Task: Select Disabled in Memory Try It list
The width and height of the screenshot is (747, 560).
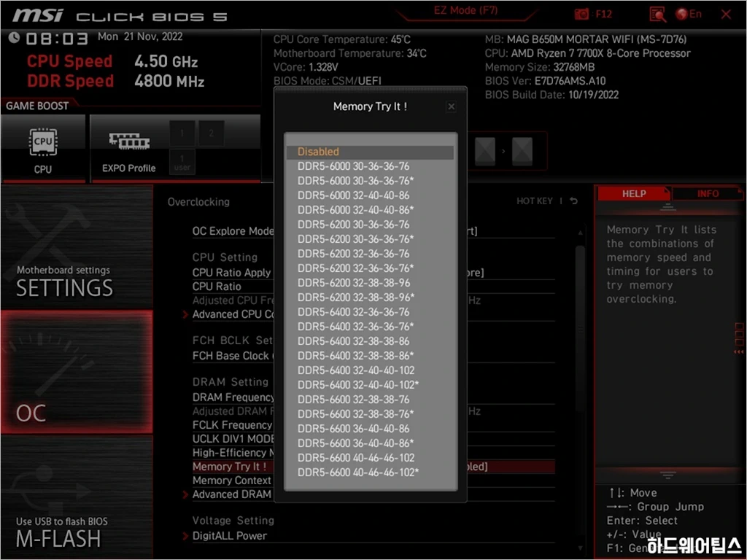Action: pyautogui.click(x=370, y=152)
